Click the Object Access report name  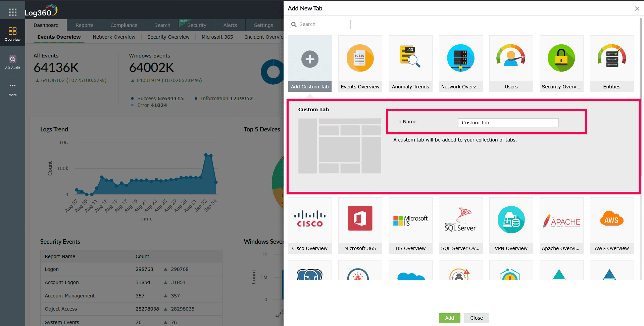pos(61,309)
